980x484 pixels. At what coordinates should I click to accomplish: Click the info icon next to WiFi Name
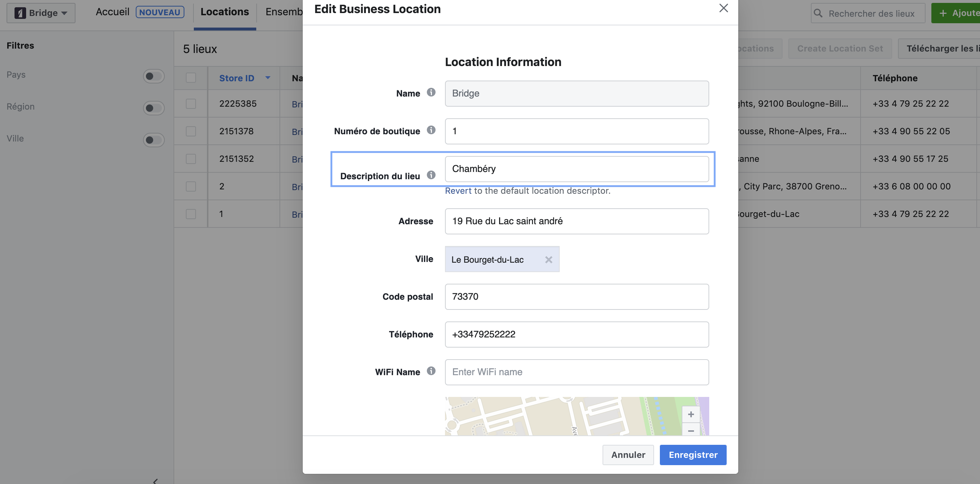(x=430, y=371)
